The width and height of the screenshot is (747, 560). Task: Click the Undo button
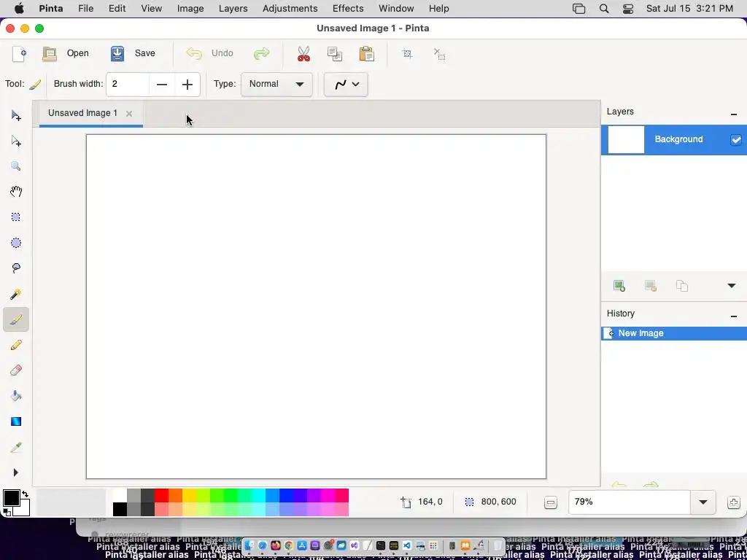209,53
